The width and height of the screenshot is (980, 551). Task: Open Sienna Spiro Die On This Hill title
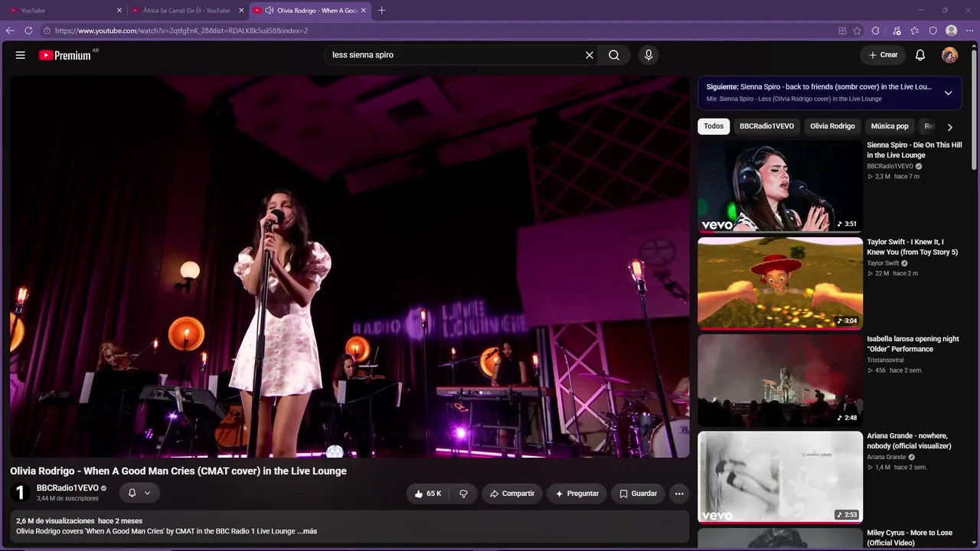(914, 150)
